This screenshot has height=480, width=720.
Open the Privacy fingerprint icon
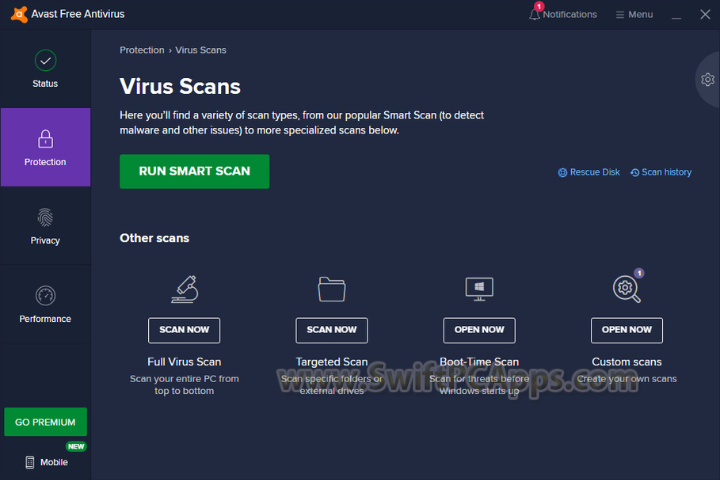click(45, 217)
